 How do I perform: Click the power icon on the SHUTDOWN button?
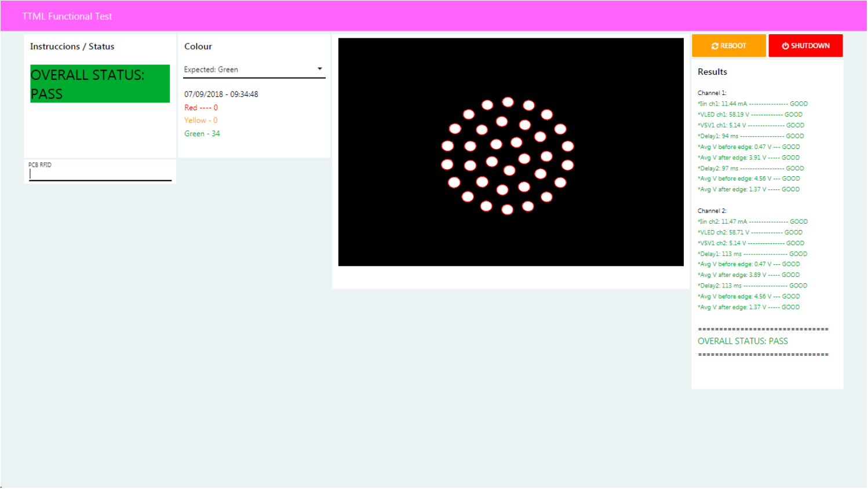pos(785,46)
